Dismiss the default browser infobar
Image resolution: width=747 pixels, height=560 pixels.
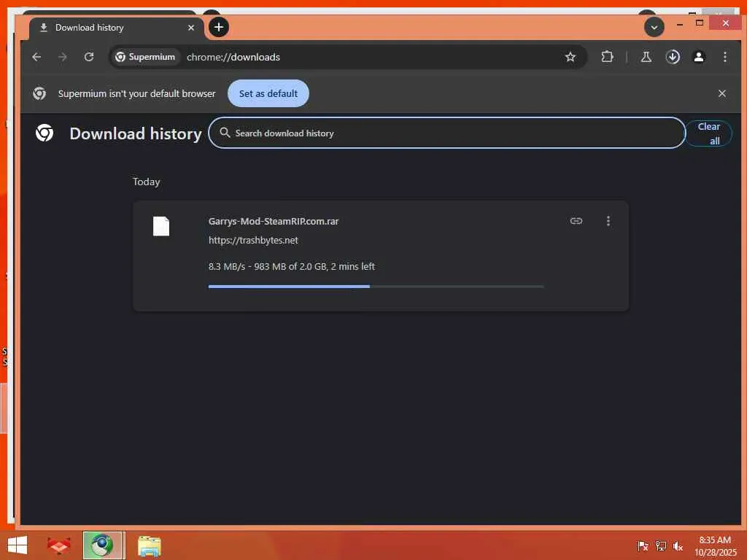[x=721, y=93]
